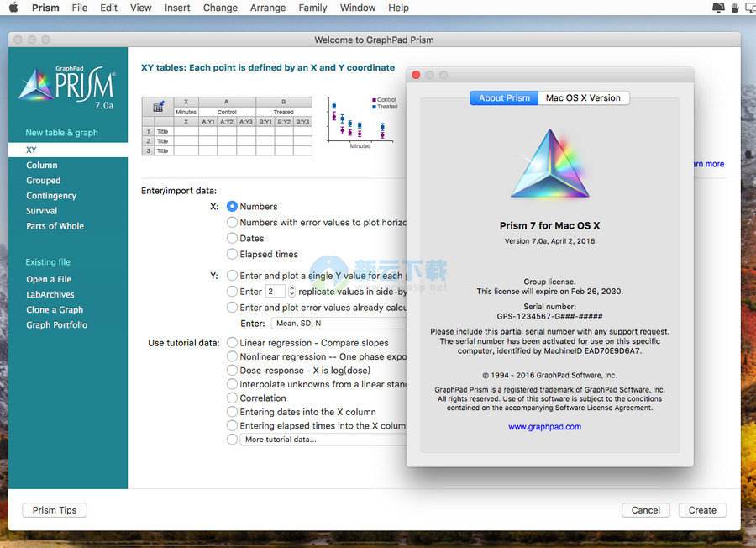The image size is (756, 548).
Task: Open the Mean, SD, N dropdown
Action: [x=339, y=324]
